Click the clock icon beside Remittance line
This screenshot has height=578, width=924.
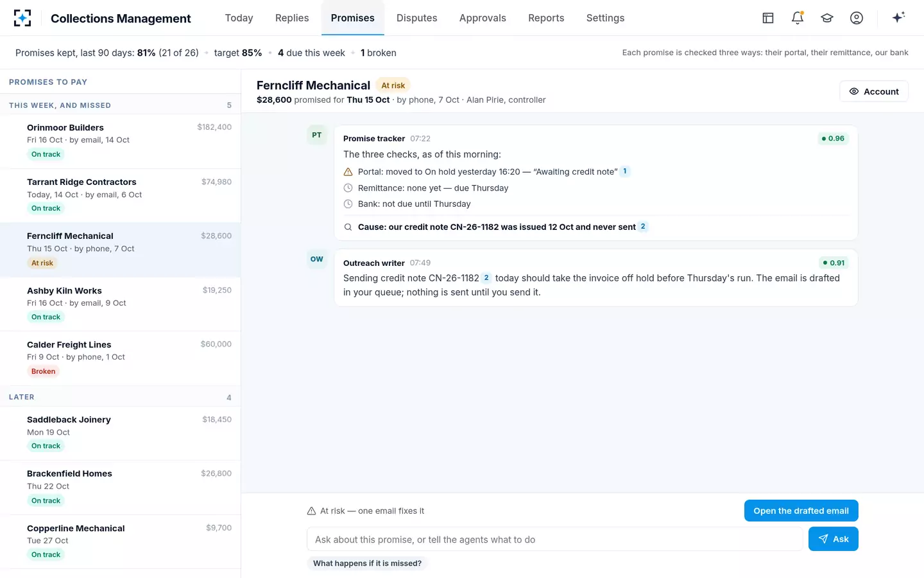[348, 188]
